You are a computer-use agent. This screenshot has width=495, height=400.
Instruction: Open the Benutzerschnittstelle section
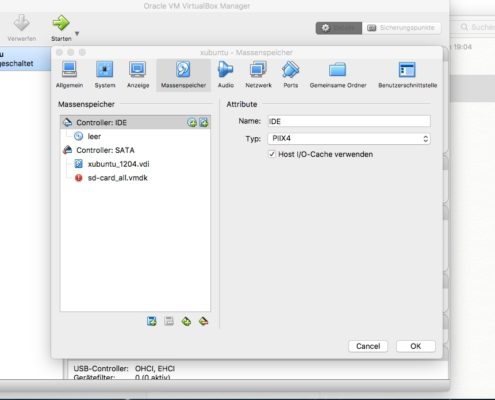pos(407,75)
